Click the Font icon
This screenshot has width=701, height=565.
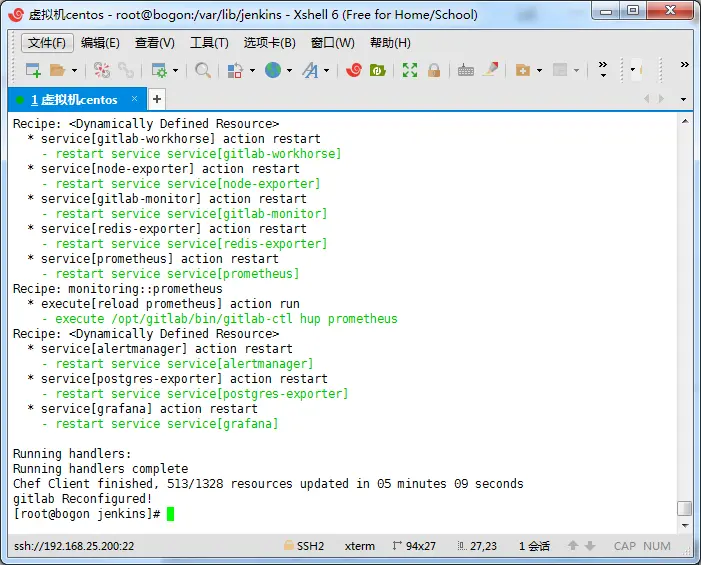coord(310,70)
